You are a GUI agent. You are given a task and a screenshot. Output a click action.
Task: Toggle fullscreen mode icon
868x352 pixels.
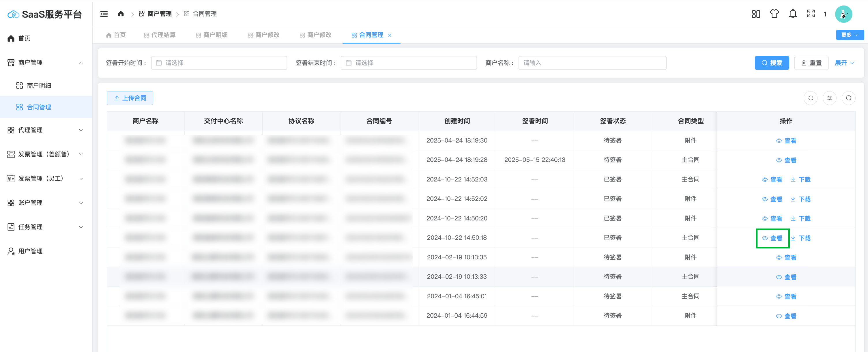810,14
